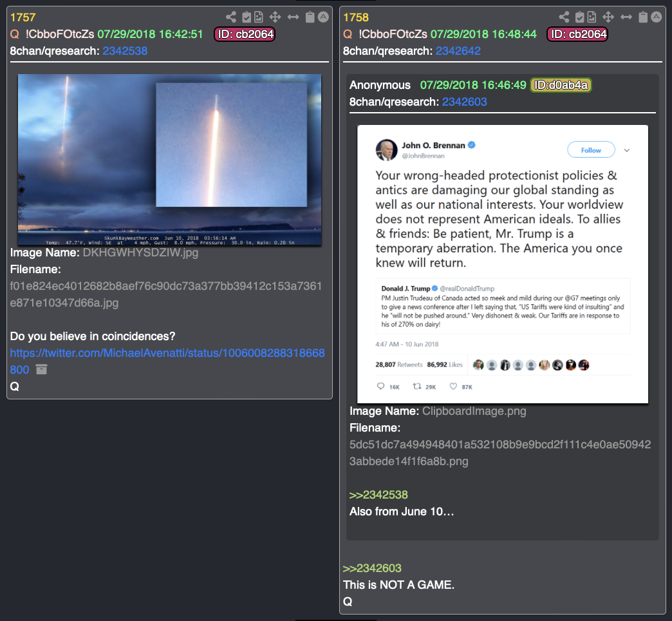Click the 28,807 Retweets count
This screenshot has height=621, width=672.
pyautogui.click(x=399, y=365)
